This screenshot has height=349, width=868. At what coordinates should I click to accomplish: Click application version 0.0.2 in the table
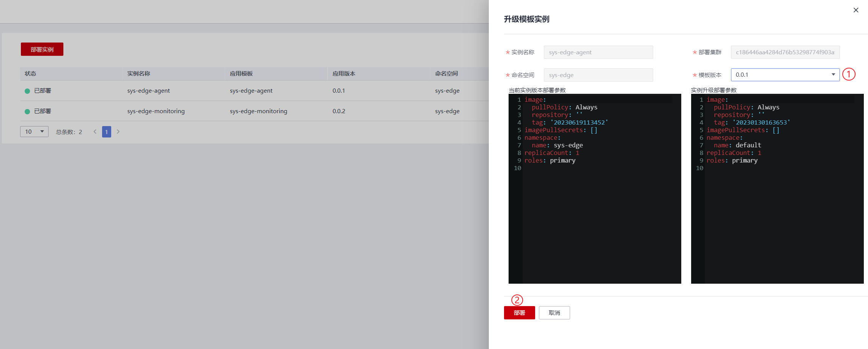click(339, 111)
